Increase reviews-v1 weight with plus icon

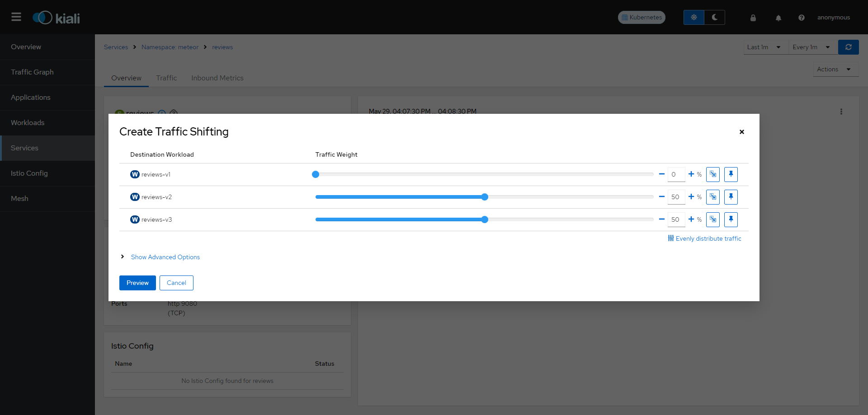point(691,174)
